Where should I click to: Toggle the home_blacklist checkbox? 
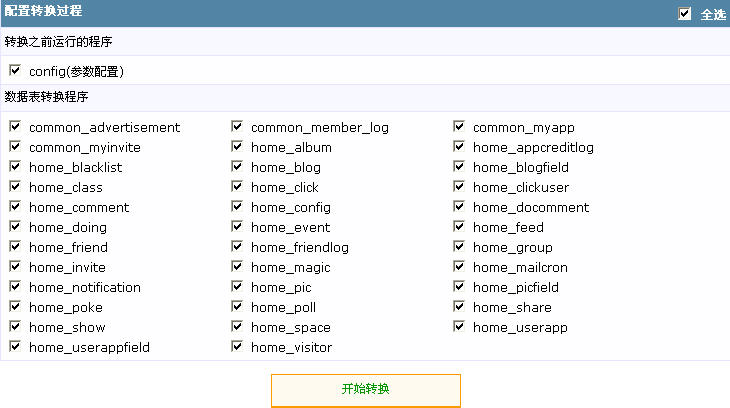15,167
